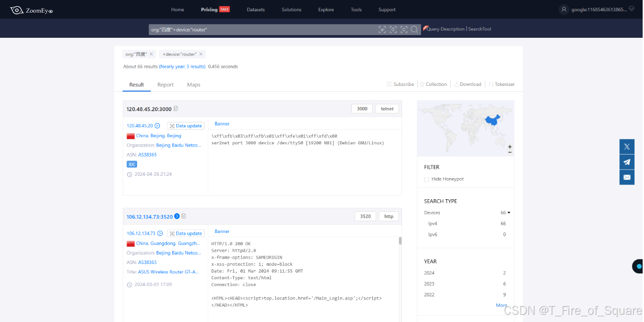
Task: Open the Explore menu
Action: tap(326, 9)
